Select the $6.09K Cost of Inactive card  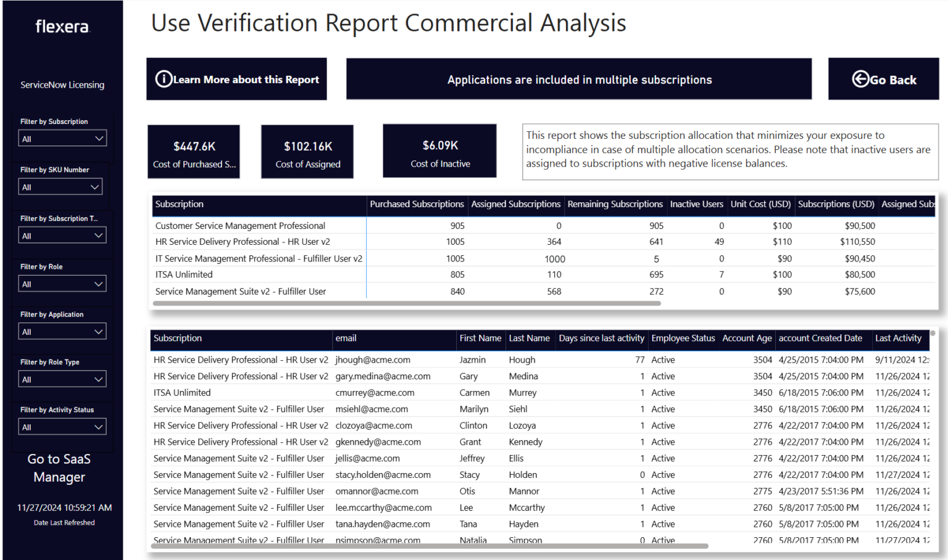click(439, 150)
